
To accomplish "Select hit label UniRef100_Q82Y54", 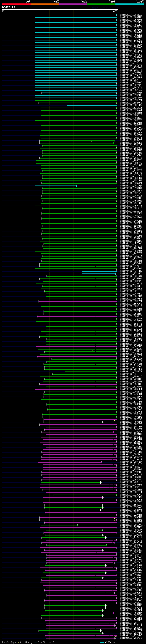I will (x=131, y=510).
